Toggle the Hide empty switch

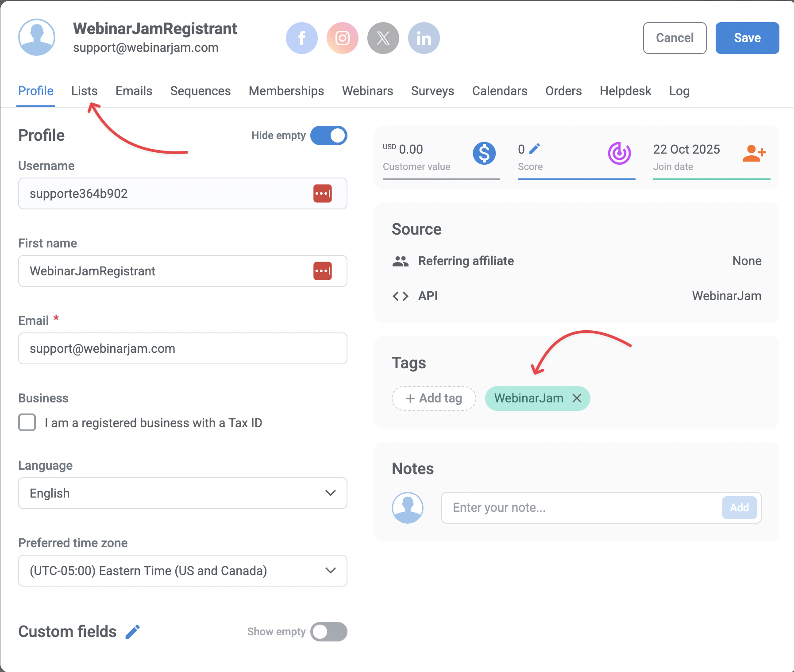pos(329,135)
